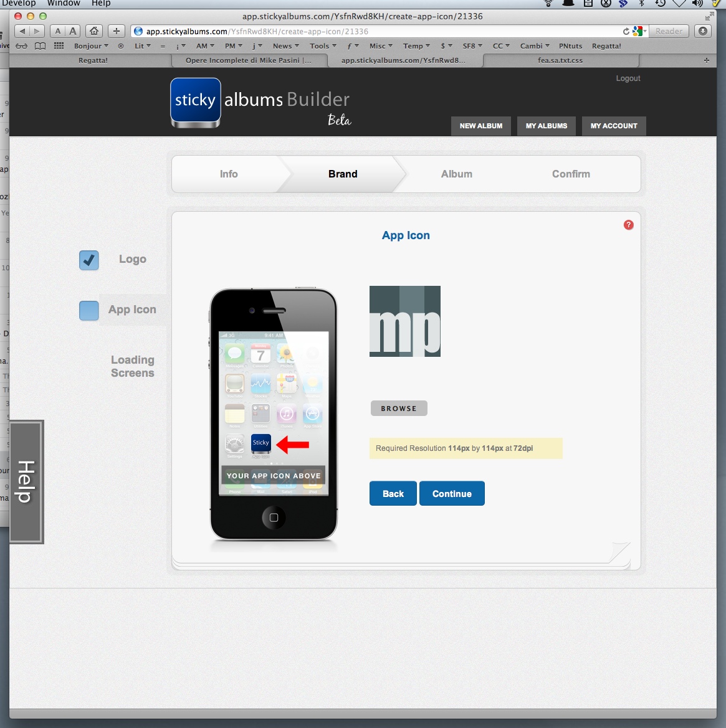Open the Safari downloads button
The image size is (726, 728).
pos(703,31)
